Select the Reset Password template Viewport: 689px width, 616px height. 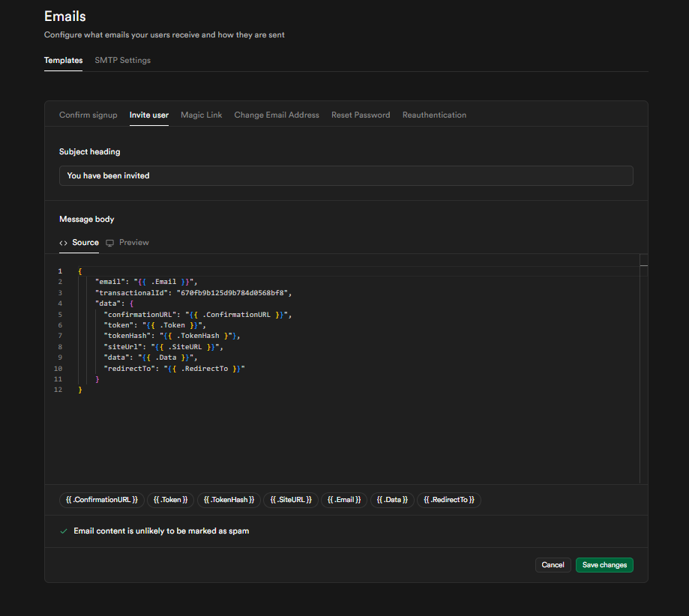point(361,115)
